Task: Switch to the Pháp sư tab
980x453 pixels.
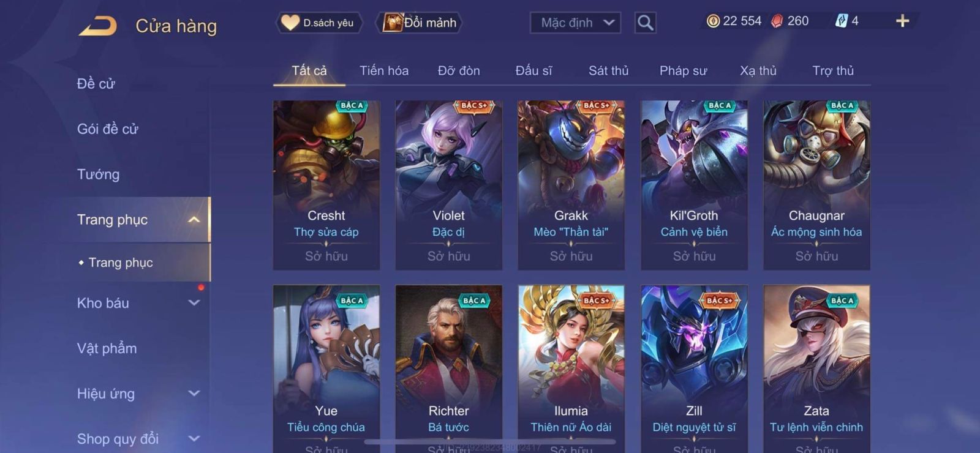Action: (683, 70)
